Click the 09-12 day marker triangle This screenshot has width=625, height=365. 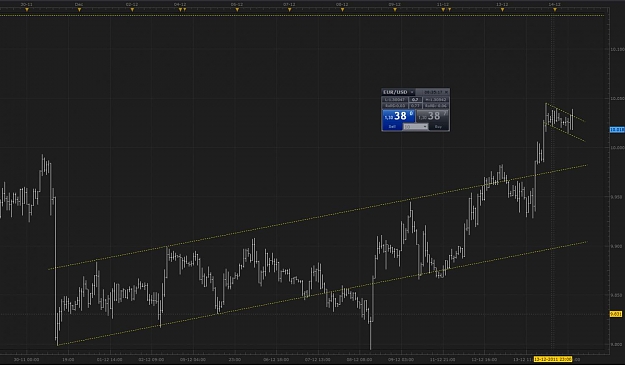pyautogui.click(x=395, y=10)
